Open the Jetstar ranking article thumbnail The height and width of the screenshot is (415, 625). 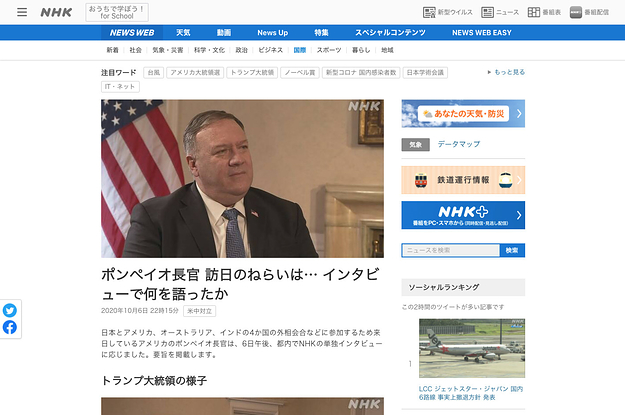(472, 348)
